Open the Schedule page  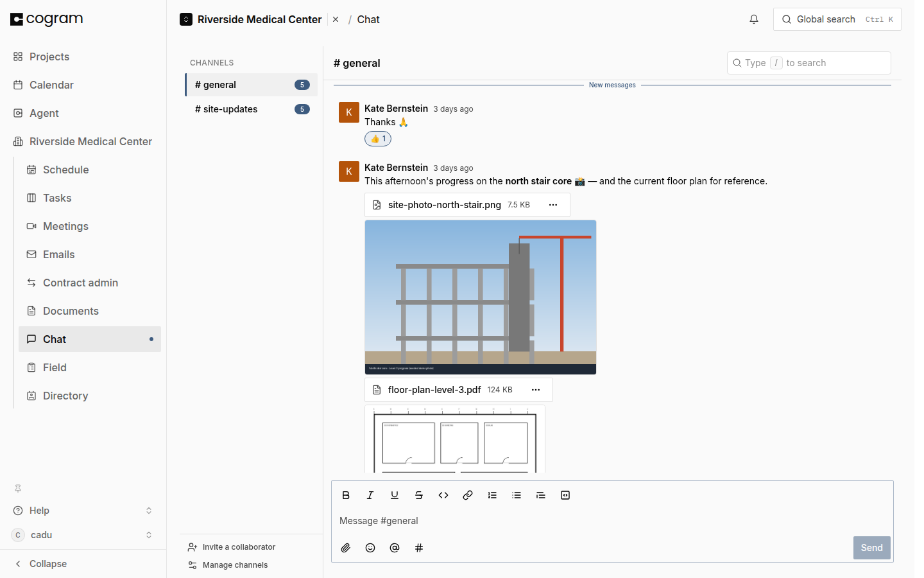click(x=90, y=170)
